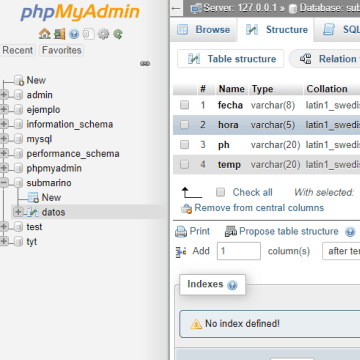The width and height of the screenshot is (360, 360).
Task: Click the Add column icon
Action: (x=181, y=252)
